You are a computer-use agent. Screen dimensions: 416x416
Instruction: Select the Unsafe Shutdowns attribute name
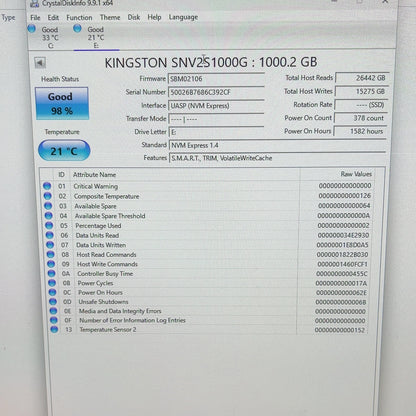coord(103,302)
